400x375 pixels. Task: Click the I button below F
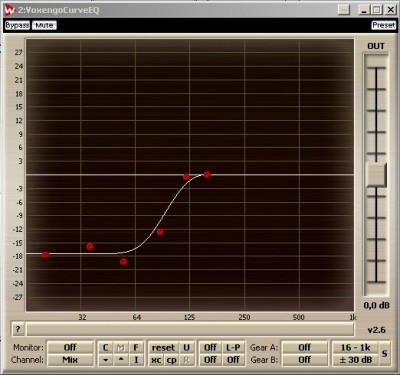(136, 360)
